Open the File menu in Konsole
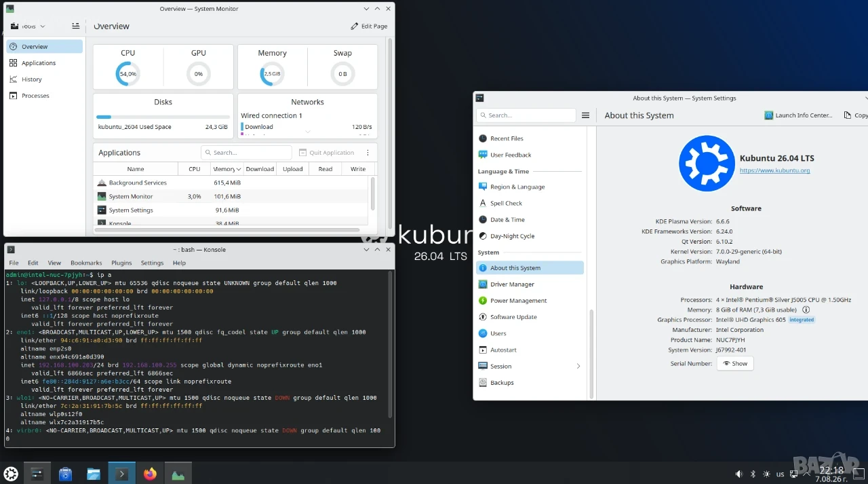868x484 pixels. 14,263
